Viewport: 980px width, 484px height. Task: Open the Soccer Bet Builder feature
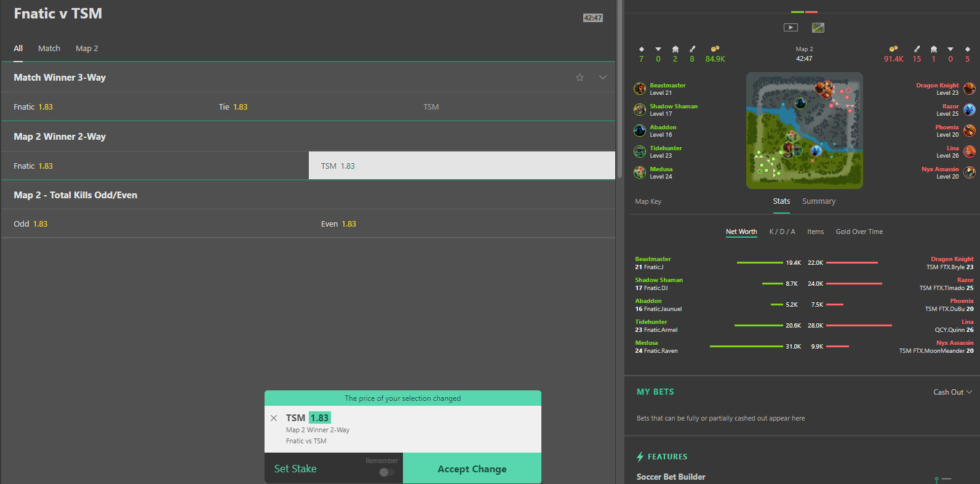click(x=671, y=477)
